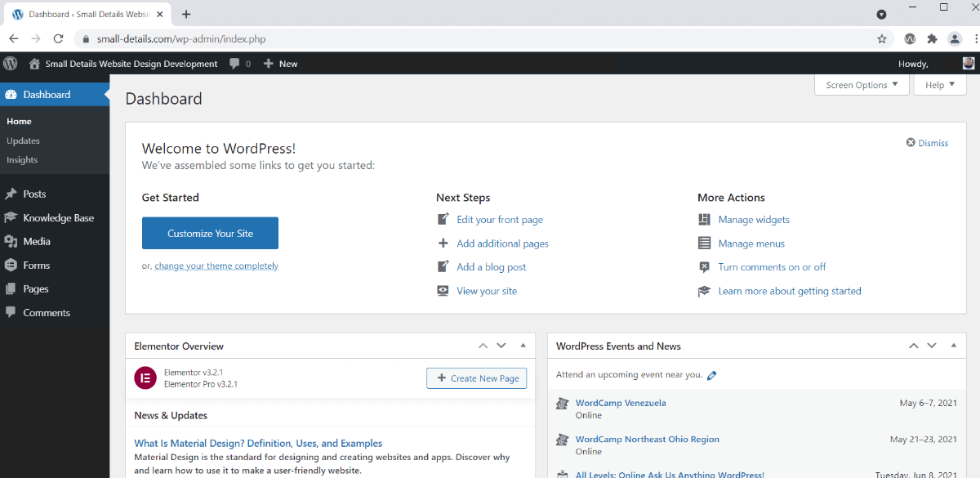Expand the Help dropdown

[x=939, y=85]
